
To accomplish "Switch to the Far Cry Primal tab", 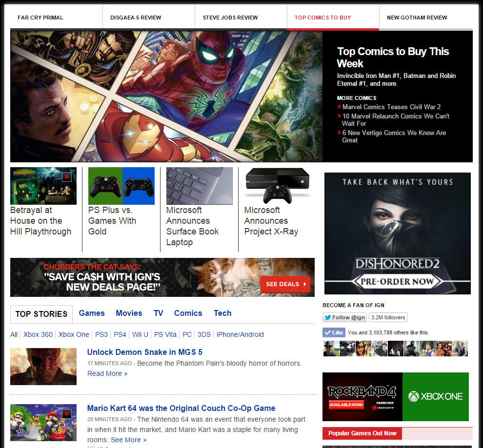I will click(40, 18).
